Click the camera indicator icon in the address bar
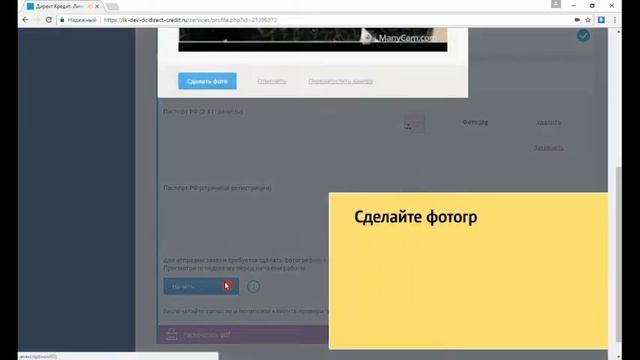640x360 pixels. [x=577, y=20]
